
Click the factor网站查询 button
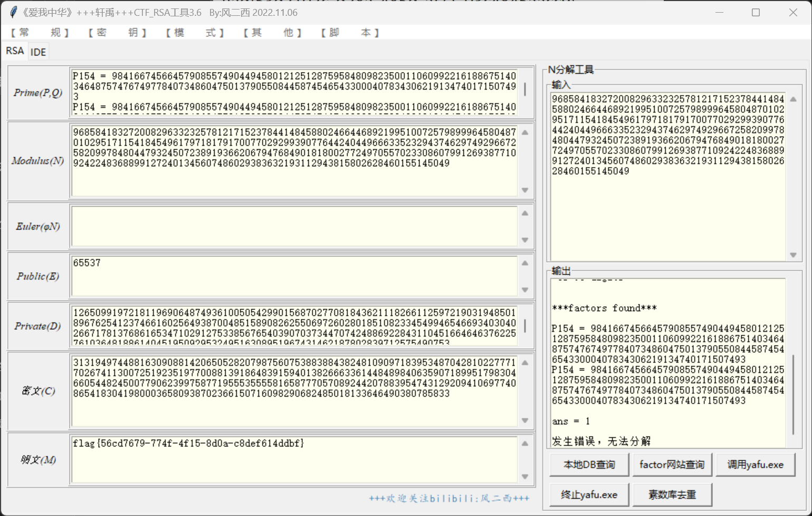coord(672,465)
